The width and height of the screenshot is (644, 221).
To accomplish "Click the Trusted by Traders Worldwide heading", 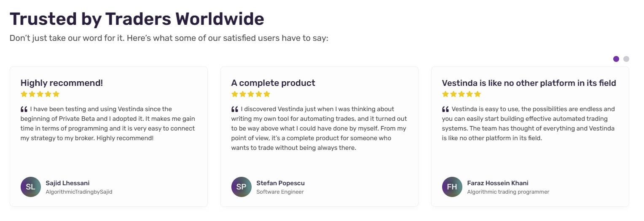I will tap(137, 19).
